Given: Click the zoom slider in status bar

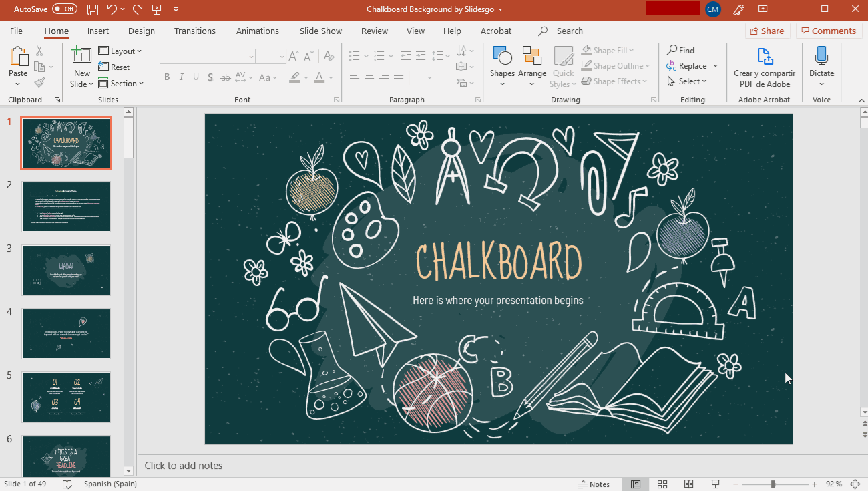Looking at the screenshot, I should point(773,484).
